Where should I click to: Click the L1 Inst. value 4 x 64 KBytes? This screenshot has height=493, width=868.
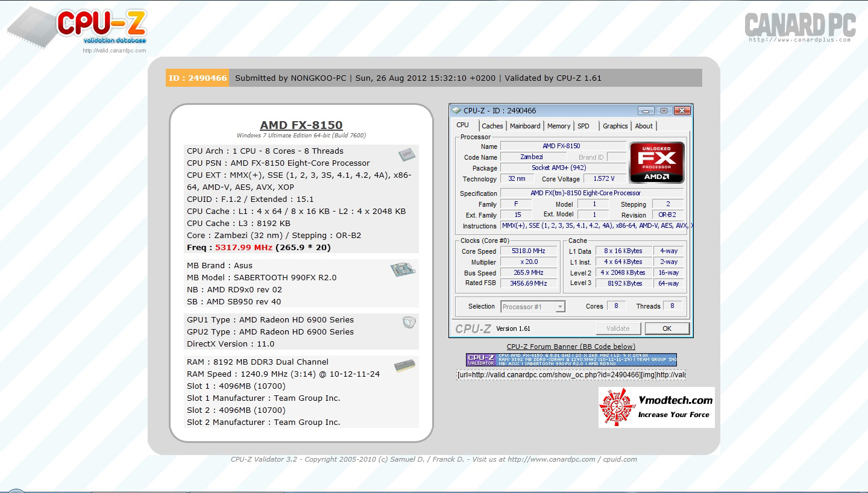point(623,262)
